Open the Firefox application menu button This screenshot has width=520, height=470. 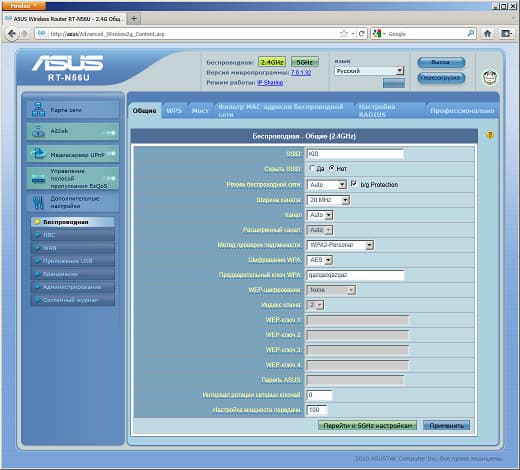(23, 6)
